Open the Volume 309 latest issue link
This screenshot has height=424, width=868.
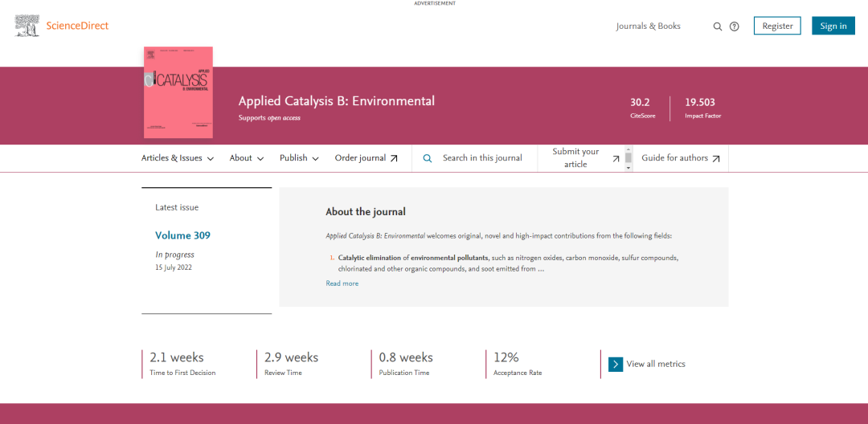click(x=182, y=235)
